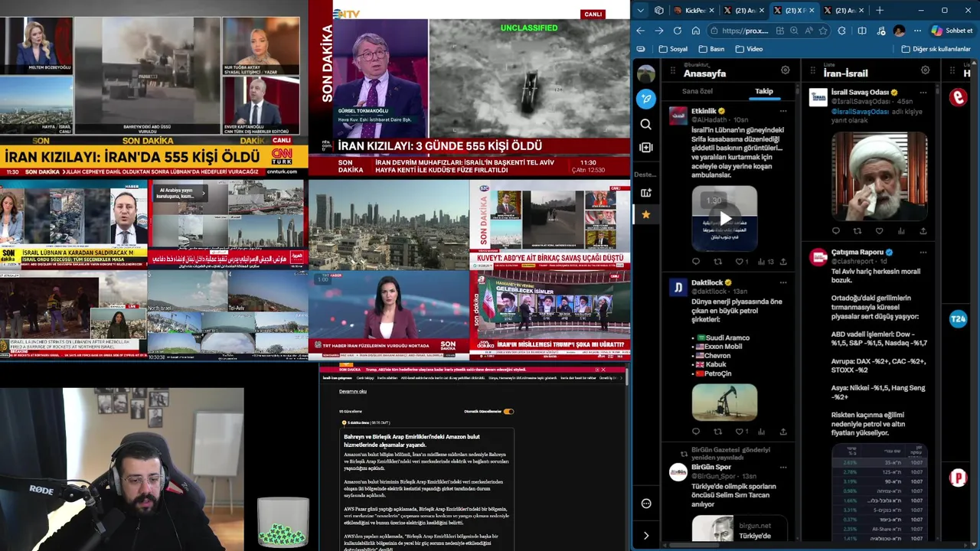Open Diğer sık kullanılanlar folder

click(936, 49)
